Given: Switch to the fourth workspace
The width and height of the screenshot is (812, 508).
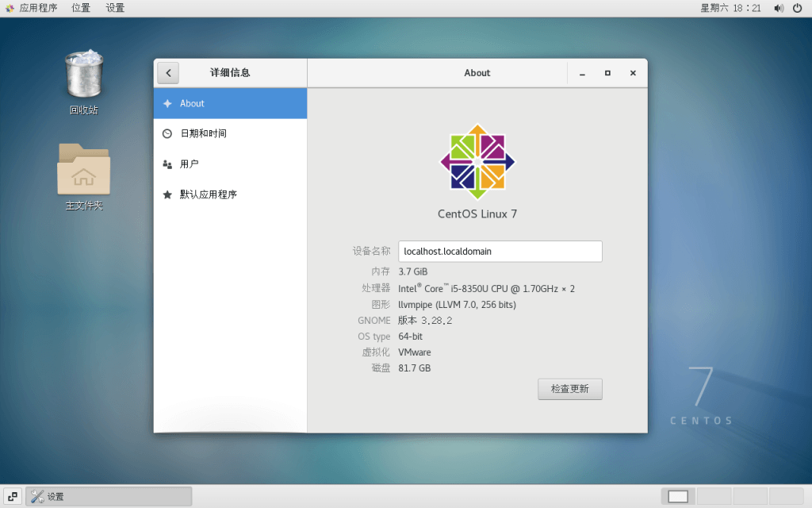Looking at the screenshot, I should (x=786, y=497).
